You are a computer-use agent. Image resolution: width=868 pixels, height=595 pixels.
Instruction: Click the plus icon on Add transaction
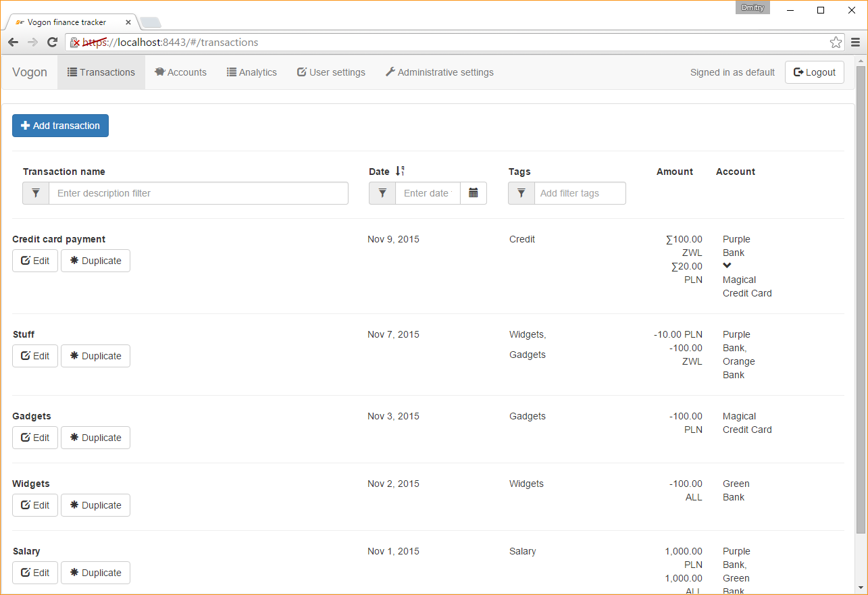(25, 126)
